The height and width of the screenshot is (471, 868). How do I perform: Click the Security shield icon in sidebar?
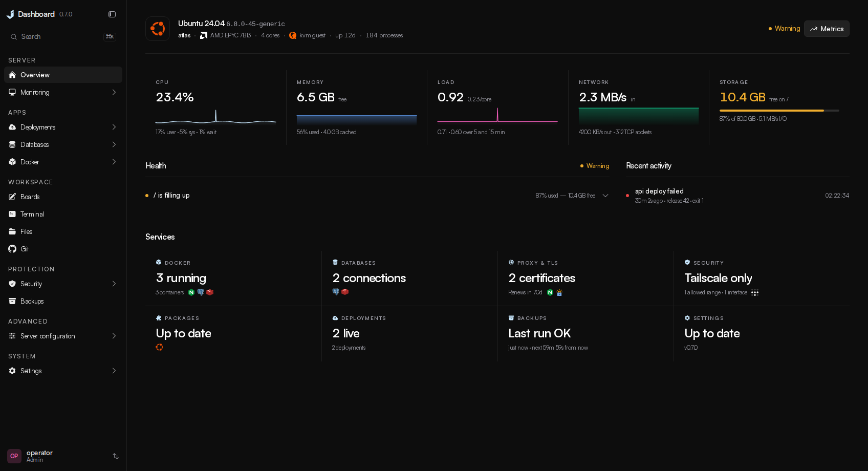click(12, 284)
